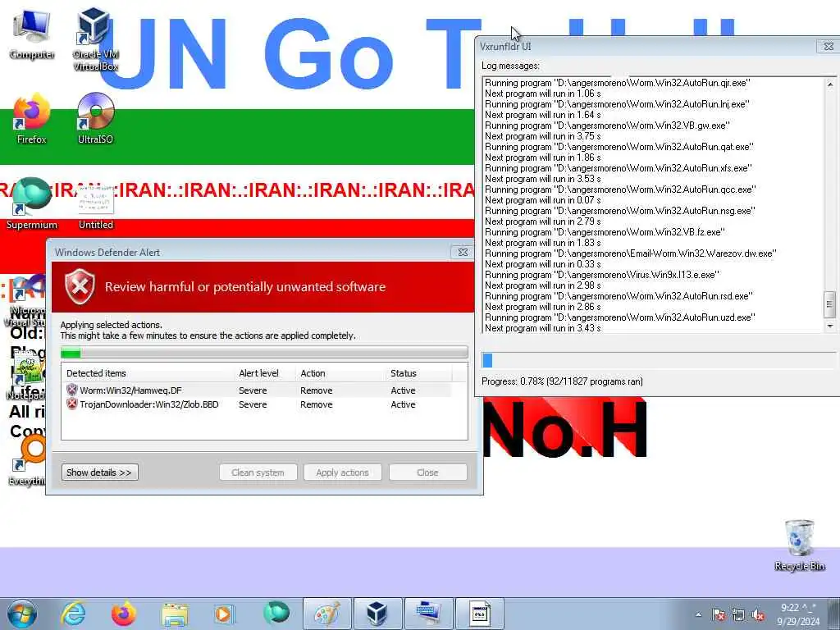Click the Show desktop strip beside clock
Screen dimensions: 840x630
[x=833, y=614]
